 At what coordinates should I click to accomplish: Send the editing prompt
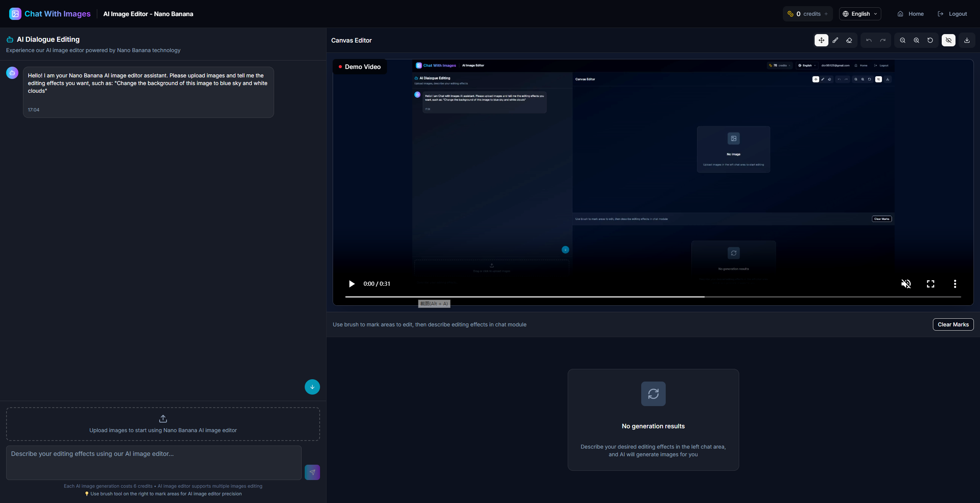(x=312, y=472)
